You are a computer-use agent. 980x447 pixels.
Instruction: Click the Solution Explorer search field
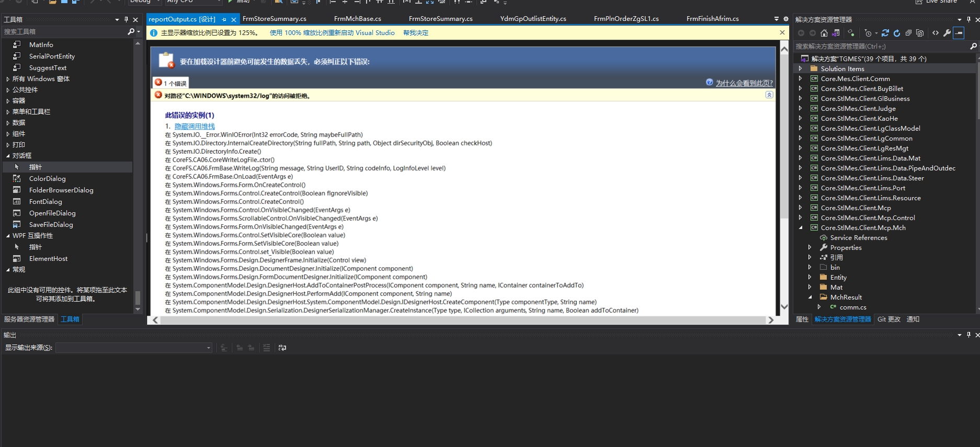881,47
